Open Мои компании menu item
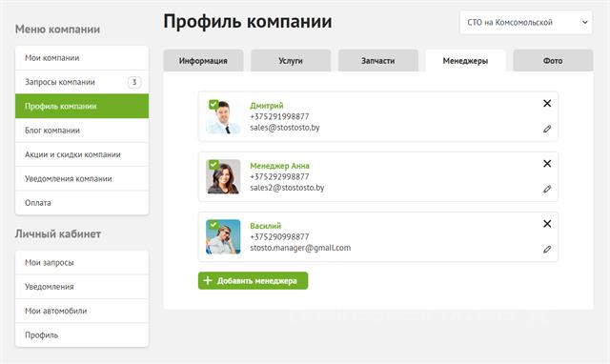This screenshot has height=364, width=610. tap(82, 58)
